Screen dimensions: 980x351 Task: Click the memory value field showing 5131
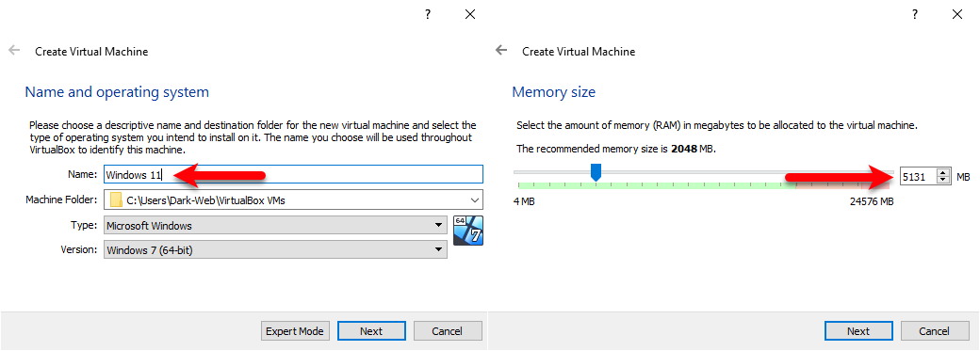(919, 177)
